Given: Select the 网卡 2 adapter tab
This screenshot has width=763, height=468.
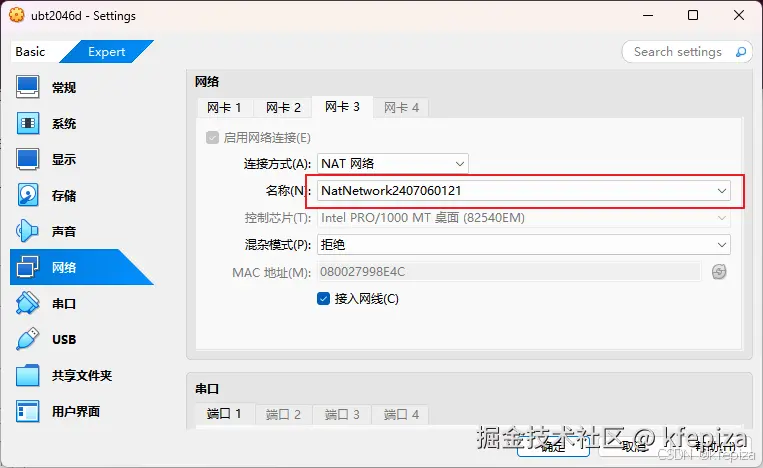Looking at the screenshot, I should click(x=283, y=108).
